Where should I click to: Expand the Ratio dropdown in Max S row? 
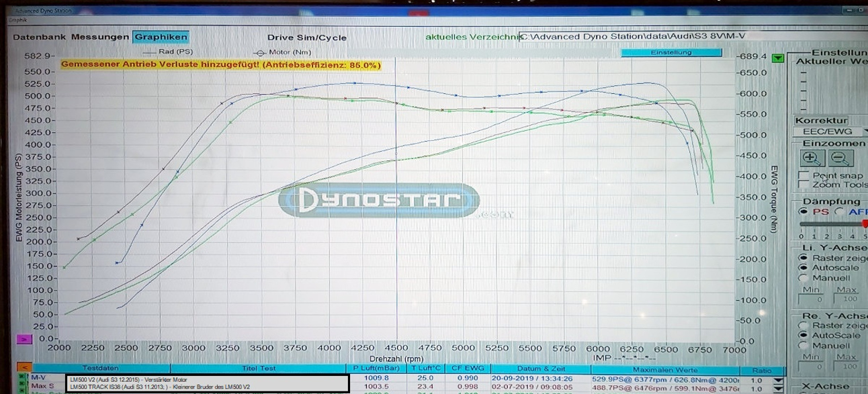click(x=778, y=388)
